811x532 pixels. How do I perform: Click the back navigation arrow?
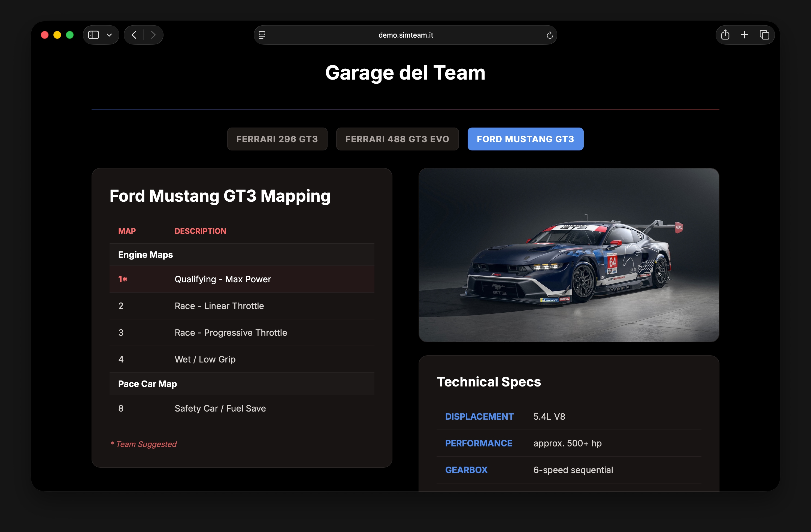pos(134,34)
